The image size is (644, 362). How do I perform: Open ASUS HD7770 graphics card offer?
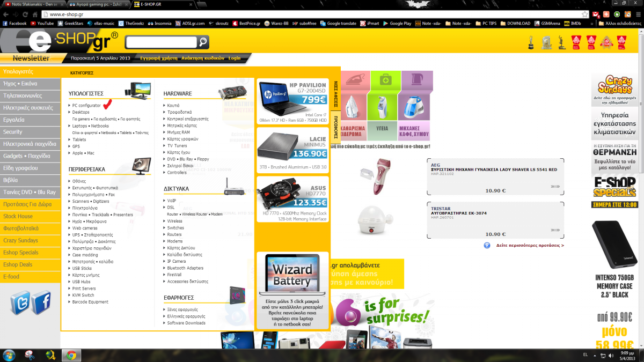(x=292, y=199)
